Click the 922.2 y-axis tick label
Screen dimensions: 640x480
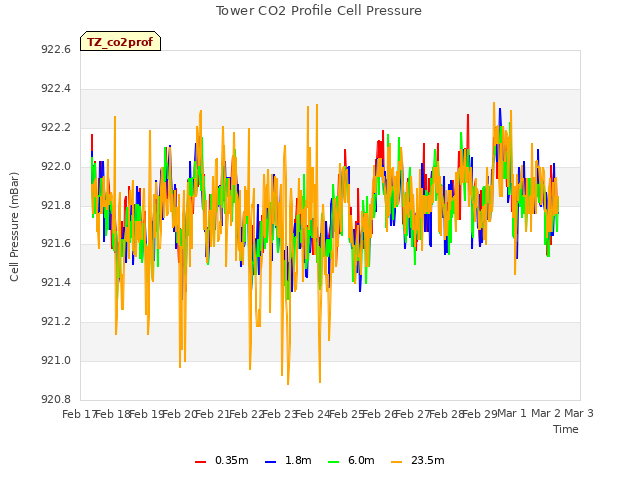pyautogui.click(x=56, y=128)
